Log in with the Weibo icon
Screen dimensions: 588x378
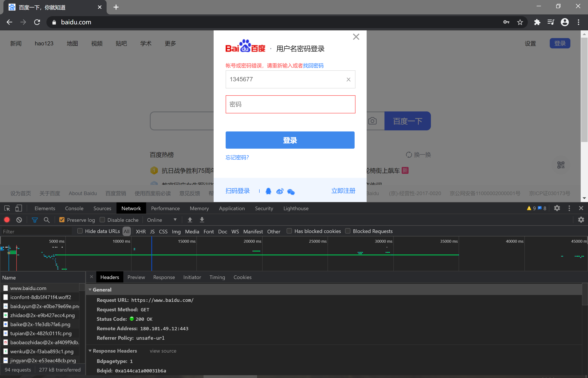pyautogui.click(x=280, y=191)
